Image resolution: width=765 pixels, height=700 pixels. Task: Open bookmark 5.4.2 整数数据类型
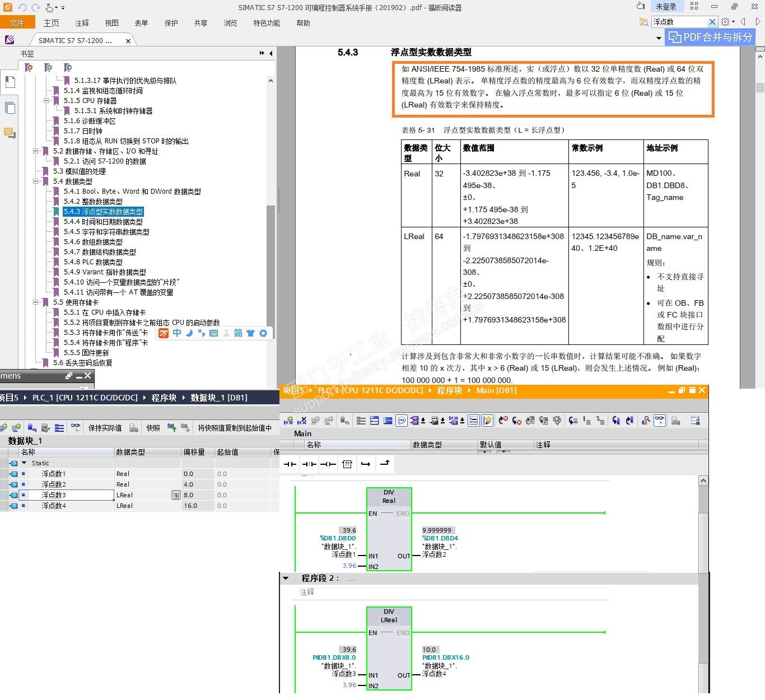[93, 202]
